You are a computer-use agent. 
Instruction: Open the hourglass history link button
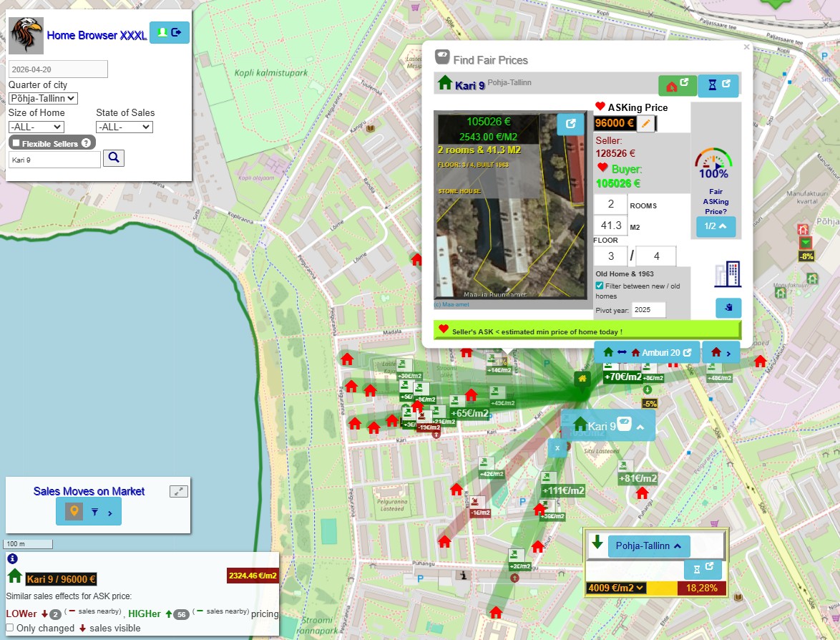[718, 84]
